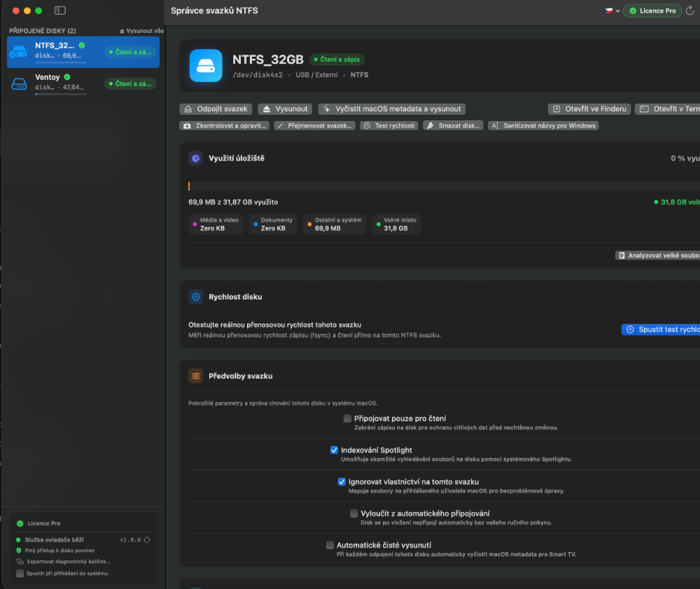Click the USB / Externí label in header
Viewport: 700px width, 589px height.
(316, 75)
